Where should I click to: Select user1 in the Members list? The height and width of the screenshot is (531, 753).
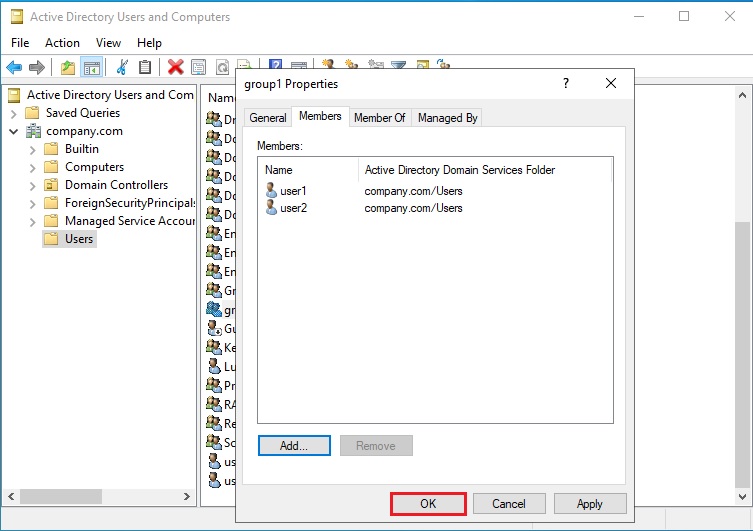[x=293, y=190]
